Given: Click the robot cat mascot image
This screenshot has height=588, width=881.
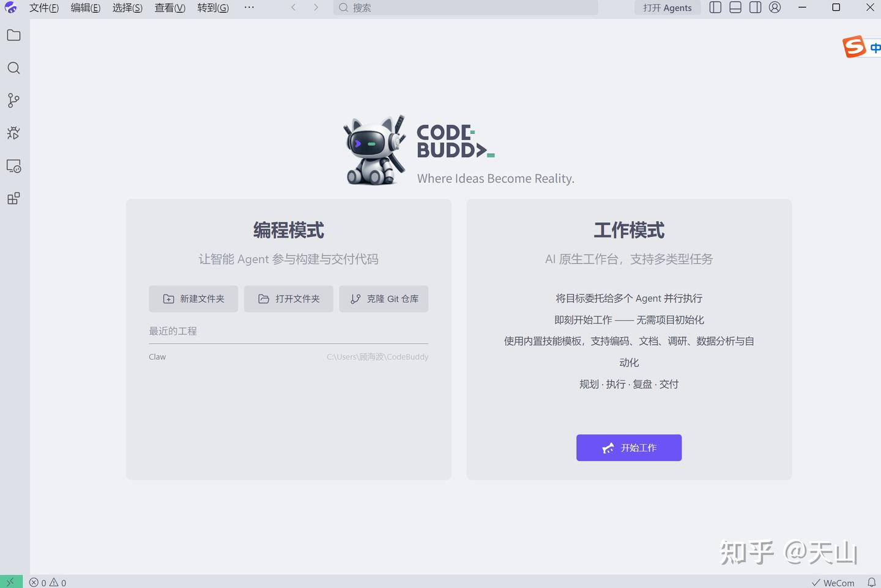Looking at the screenshot, I should [x=375, y=151].
